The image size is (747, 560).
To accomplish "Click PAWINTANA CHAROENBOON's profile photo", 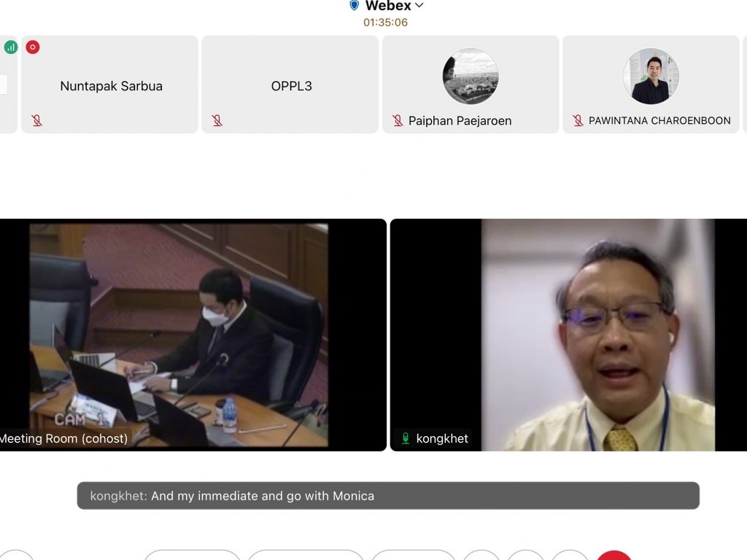I will (651, 77).
